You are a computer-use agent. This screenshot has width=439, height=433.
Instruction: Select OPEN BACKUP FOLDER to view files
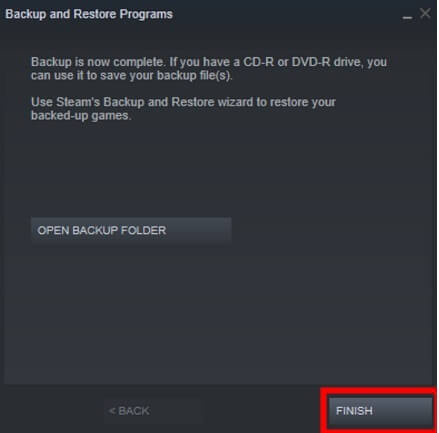(131, 230)
